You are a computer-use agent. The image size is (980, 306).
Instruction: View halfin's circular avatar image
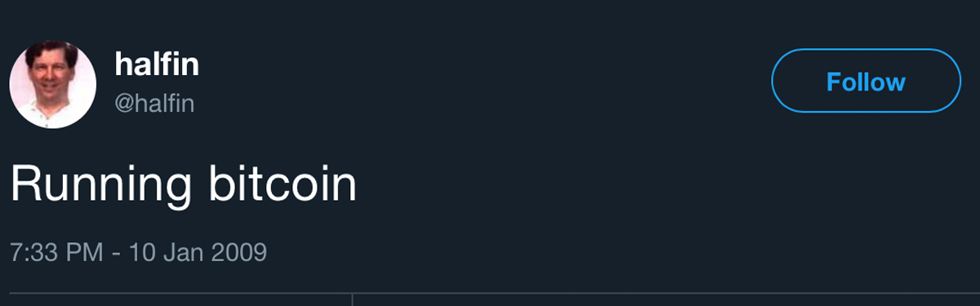click(53, 85)
